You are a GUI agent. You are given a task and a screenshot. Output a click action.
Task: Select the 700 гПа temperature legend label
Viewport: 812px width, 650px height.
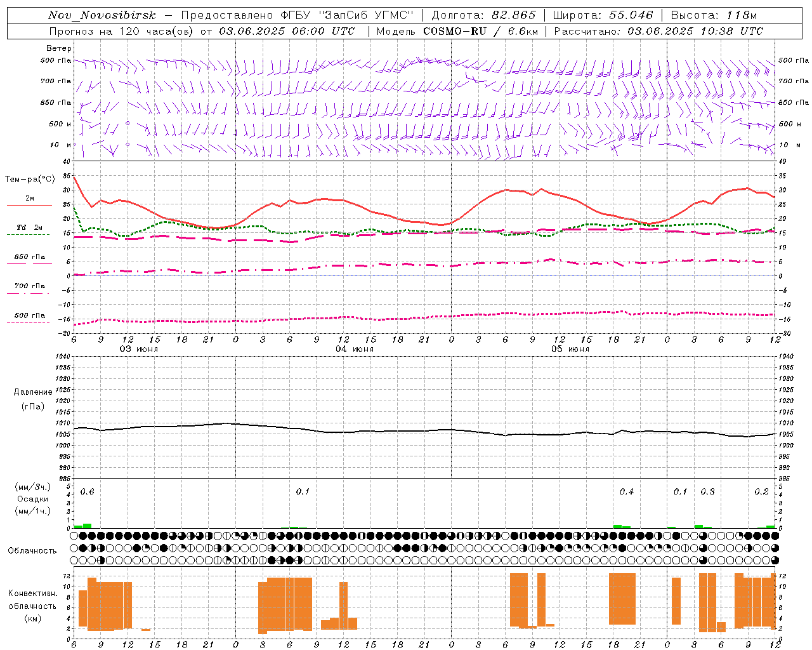coord(30,286)
